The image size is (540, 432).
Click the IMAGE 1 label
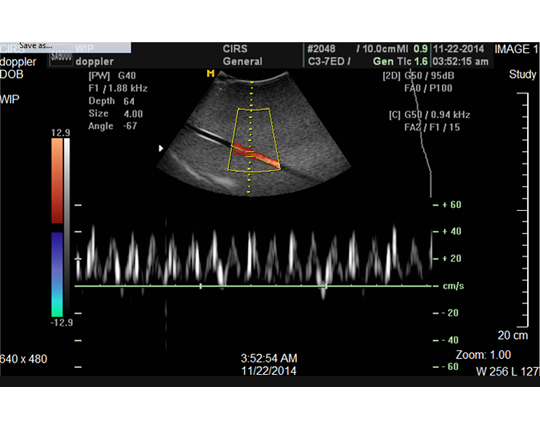[x=516, y=49]
